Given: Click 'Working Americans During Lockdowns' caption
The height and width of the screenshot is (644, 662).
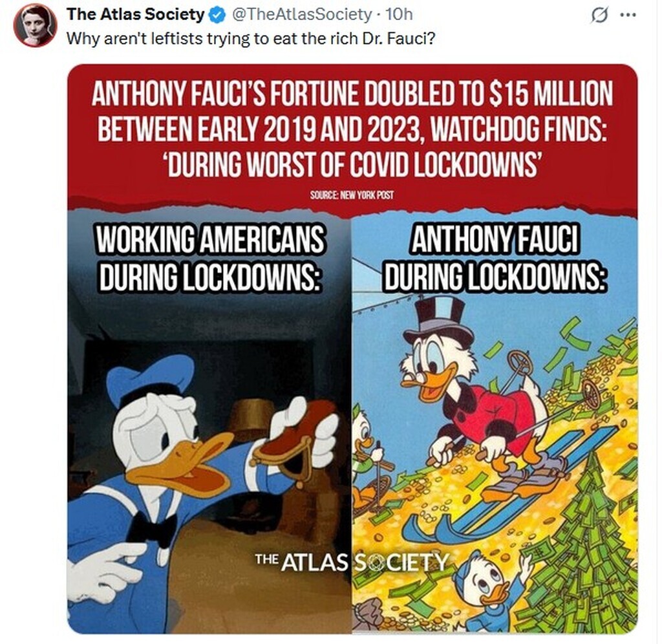Looking at the screenshot, I should (x=210, y=259).
